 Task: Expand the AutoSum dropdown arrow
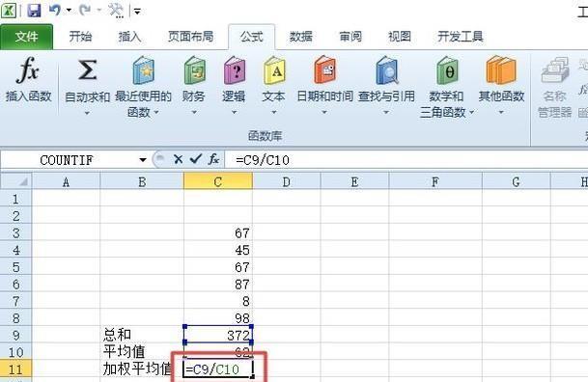[87, 113]
